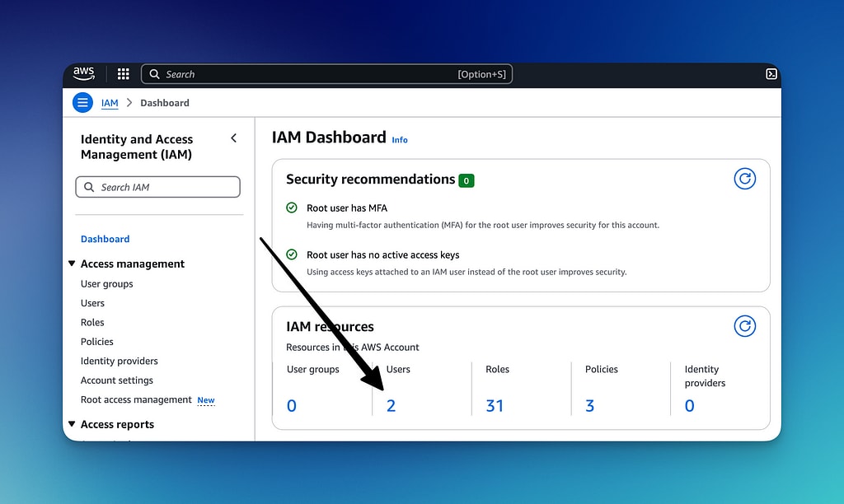
Task: Click the access keys green checkmark icon
Action: [x=292, y=254]
